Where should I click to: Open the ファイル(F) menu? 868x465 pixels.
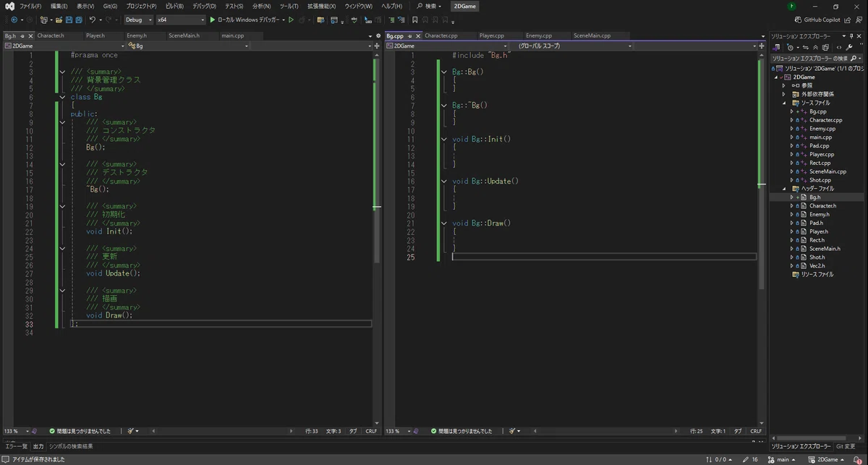point(30,6)
